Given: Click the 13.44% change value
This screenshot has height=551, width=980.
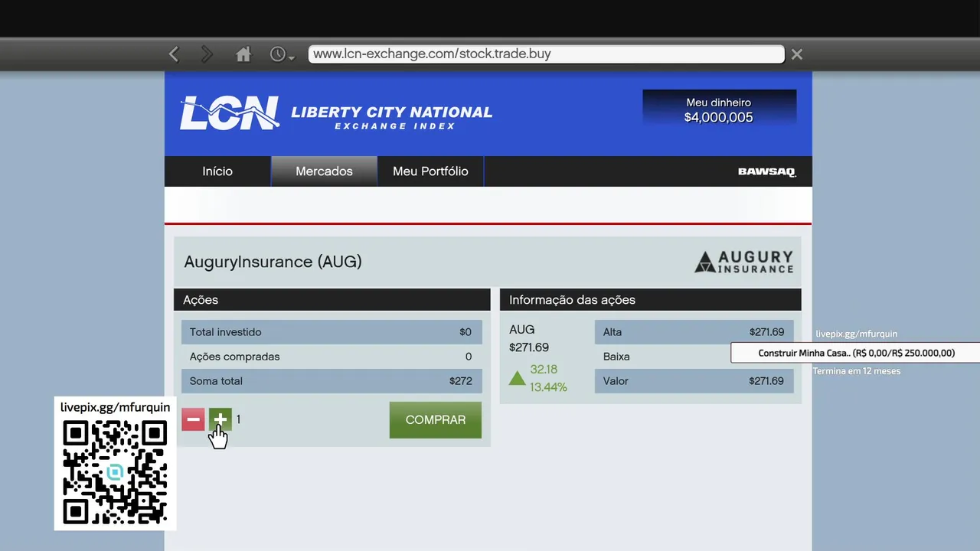Looking at the screenshot, I should point(548,387).
